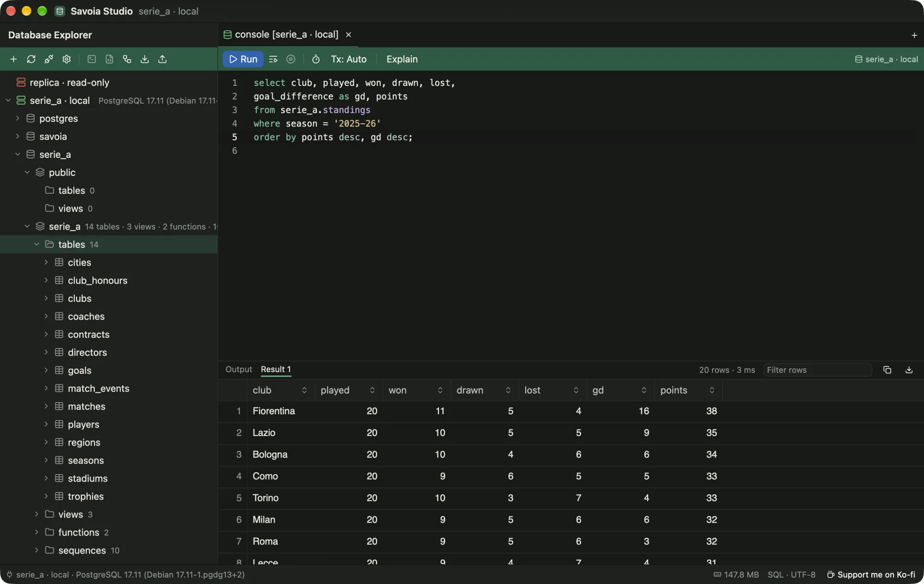This screenshot has height=584, width=924.
Task: Sort results by the points column
Action: point(688,390)
